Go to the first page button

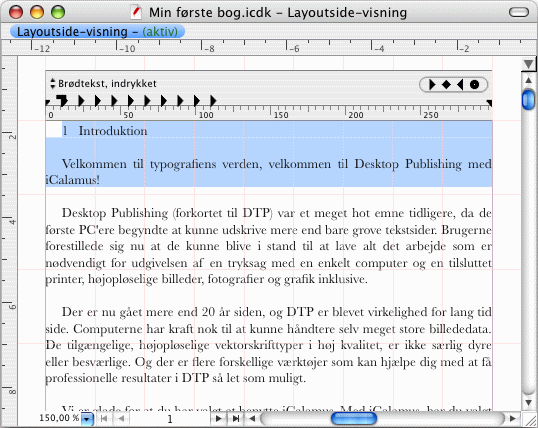tap(104, 418)
